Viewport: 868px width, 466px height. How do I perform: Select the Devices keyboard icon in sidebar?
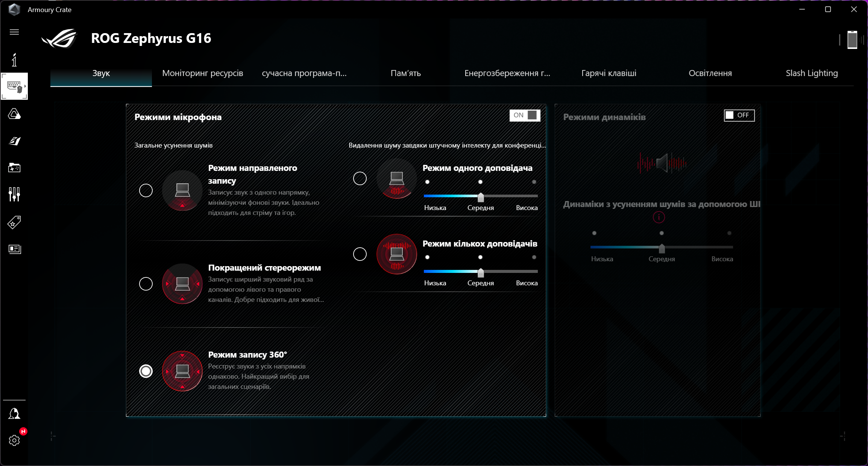click(x=14, y=86)
